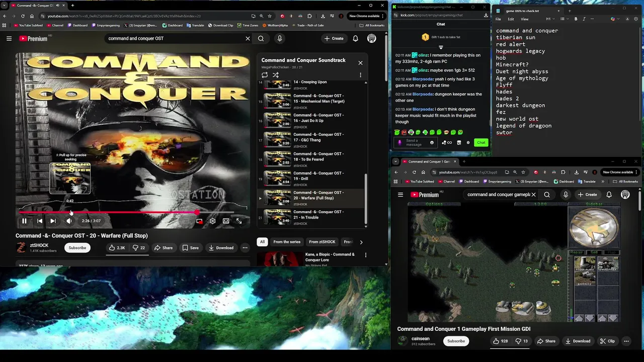Subscribe to cainsean channel

pos(456,341)
